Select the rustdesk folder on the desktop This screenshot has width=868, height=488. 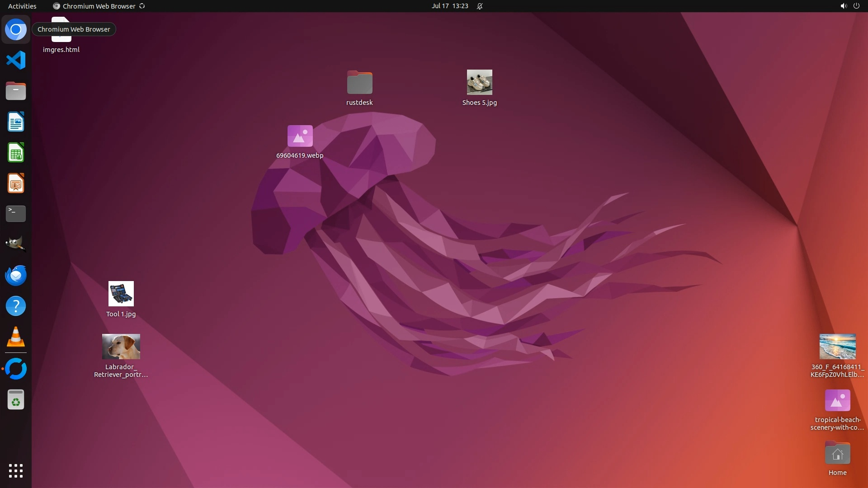pos(359,83)
